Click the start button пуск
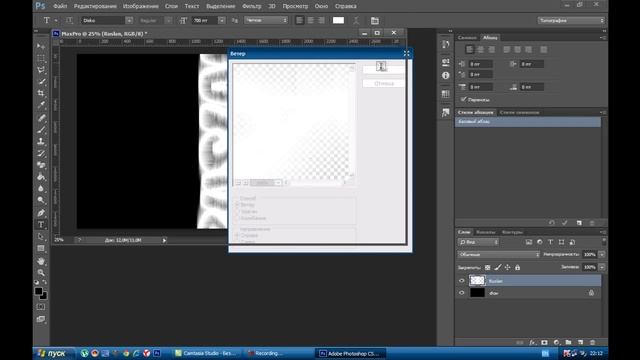The image size is (640, 360). (53, 353)
